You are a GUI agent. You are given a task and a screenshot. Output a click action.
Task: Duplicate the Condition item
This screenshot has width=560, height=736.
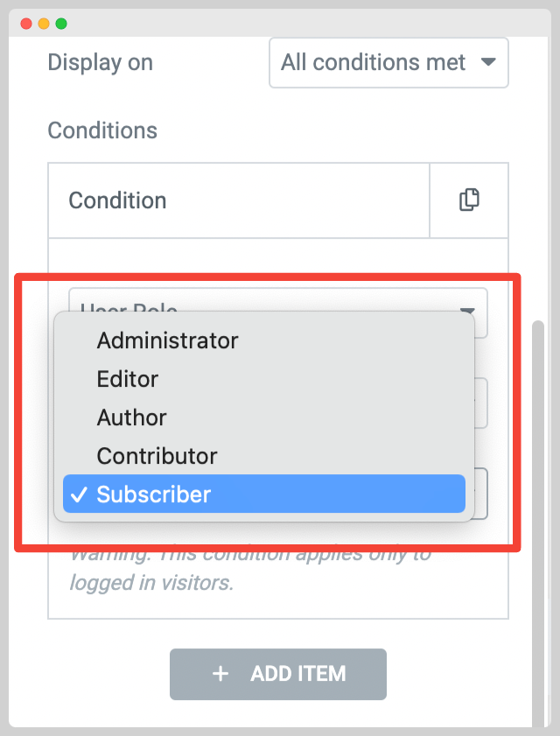coord(469,200)
